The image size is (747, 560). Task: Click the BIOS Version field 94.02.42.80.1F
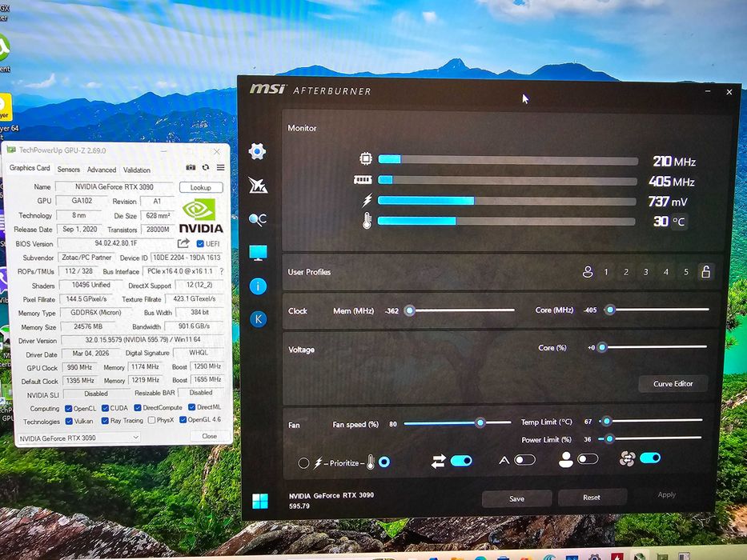tap(116, 243)
